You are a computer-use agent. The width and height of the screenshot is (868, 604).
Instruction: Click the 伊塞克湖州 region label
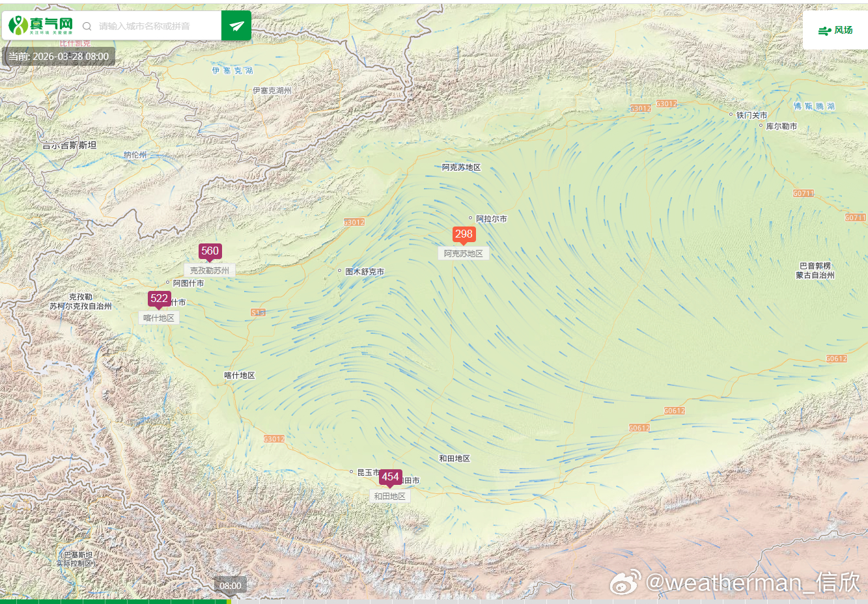click(x=272, y=90)
